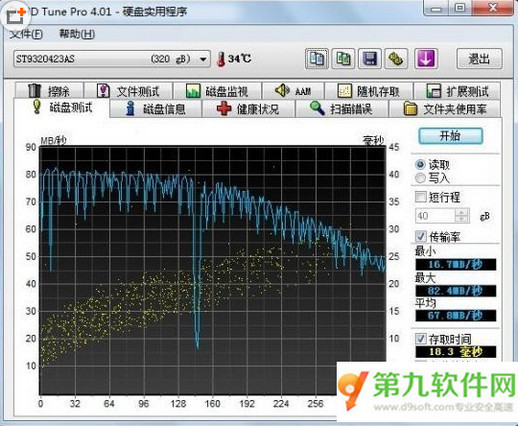
Task: Minimize the HD Tune Pro window
Action: tap(436, 8)
